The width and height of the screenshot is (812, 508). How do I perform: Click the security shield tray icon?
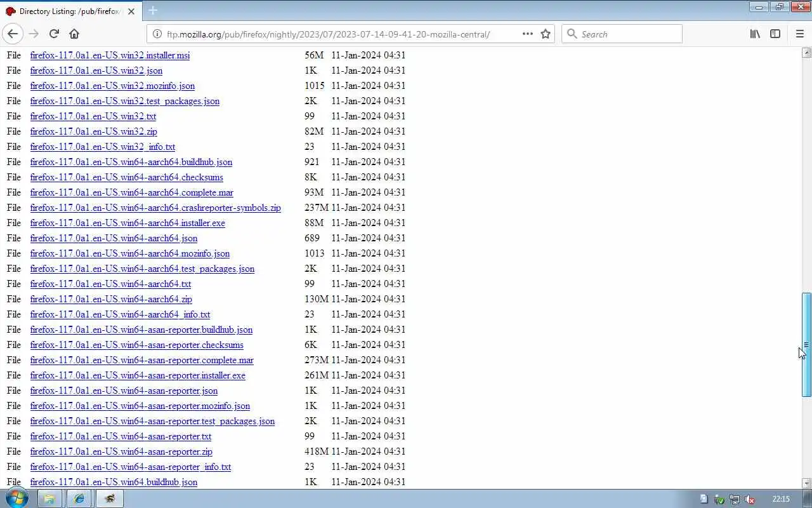(x=719, y=499)
